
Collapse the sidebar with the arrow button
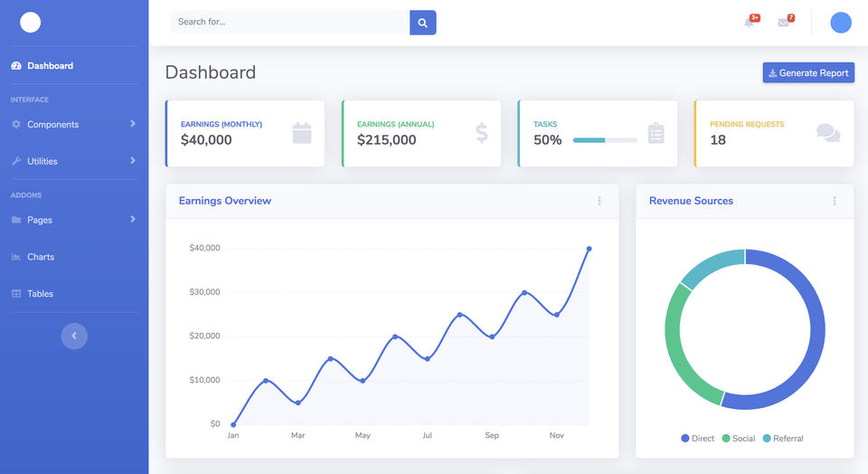[x=74, y=336]
